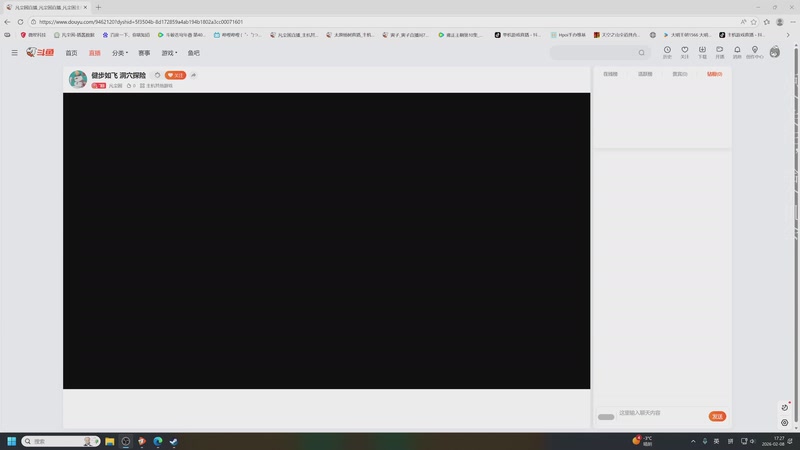Click the download client icon

(702, 52)
